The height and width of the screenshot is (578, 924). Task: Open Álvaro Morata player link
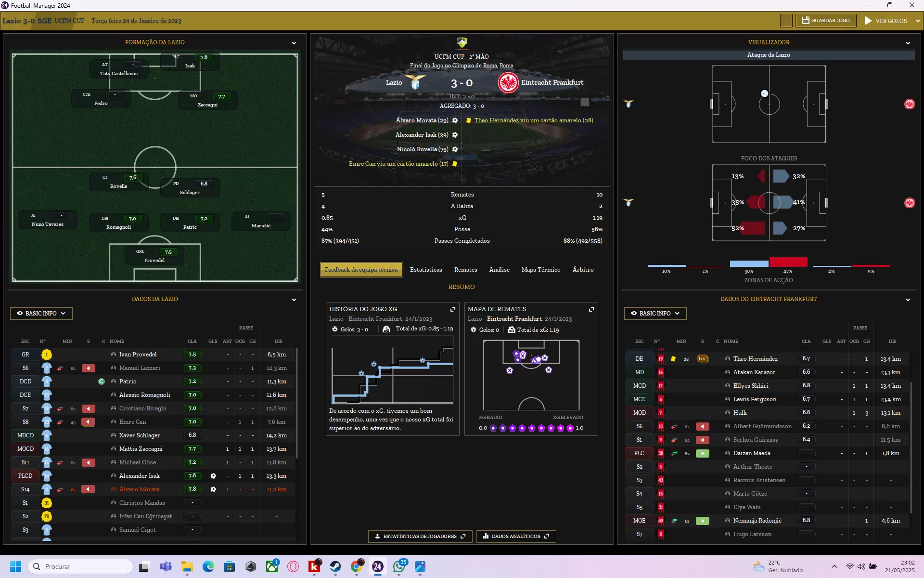pos(139,489)
